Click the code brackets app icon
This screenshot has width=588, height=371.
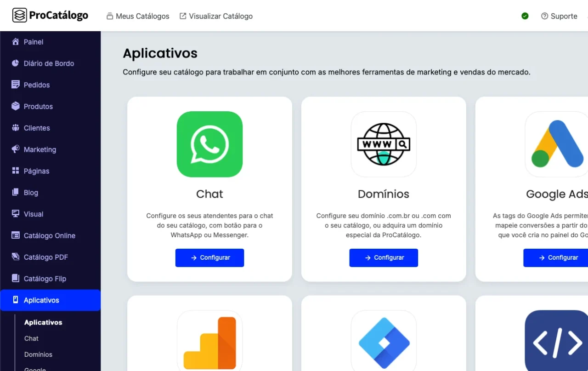tap(557, 342)
